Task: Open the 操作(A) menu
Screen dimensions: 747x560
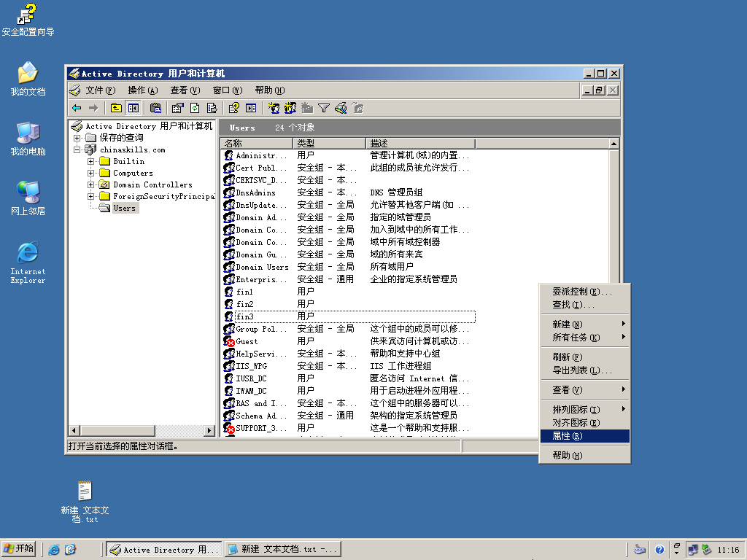Action: pos(142,90)
